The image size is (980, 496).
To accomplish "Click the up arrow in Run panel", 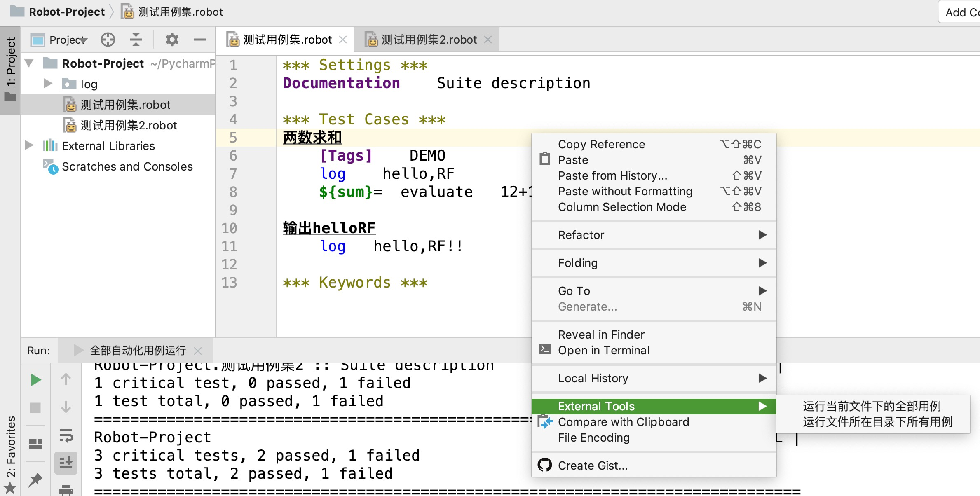I will point(66,379).
